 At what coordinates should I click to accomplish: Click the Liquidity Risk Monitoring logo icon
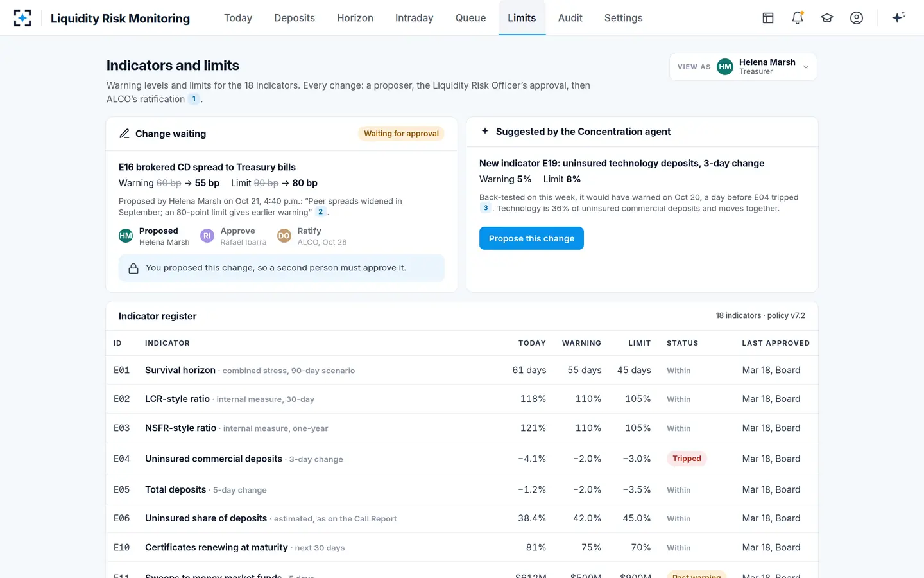[x=22, y=18]
